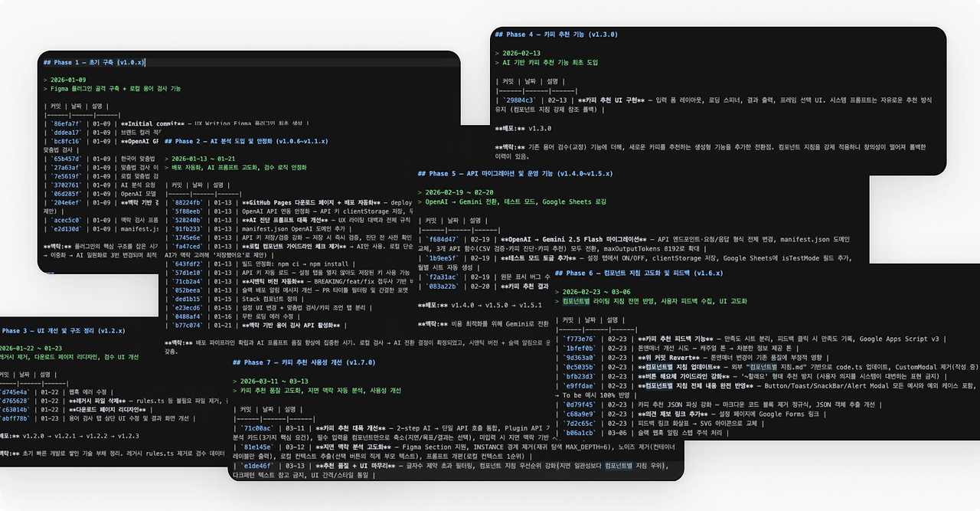Select commit hash "b77c074"

coord(188,326)
